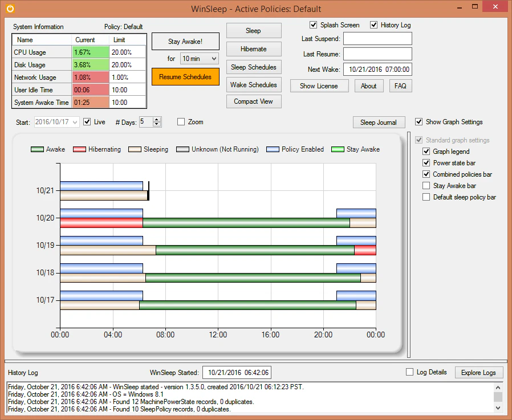Enable the Zoom checkbox
Viewport: 512px width, 420px height.
[x=181, y=122]
